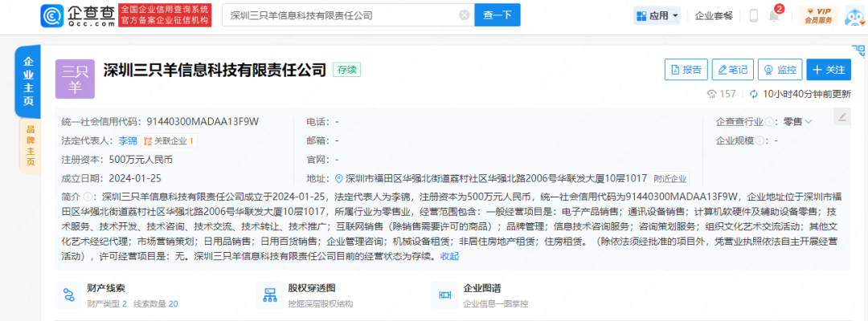Click the 企业图谱 icon

click(x=444, y=295)
